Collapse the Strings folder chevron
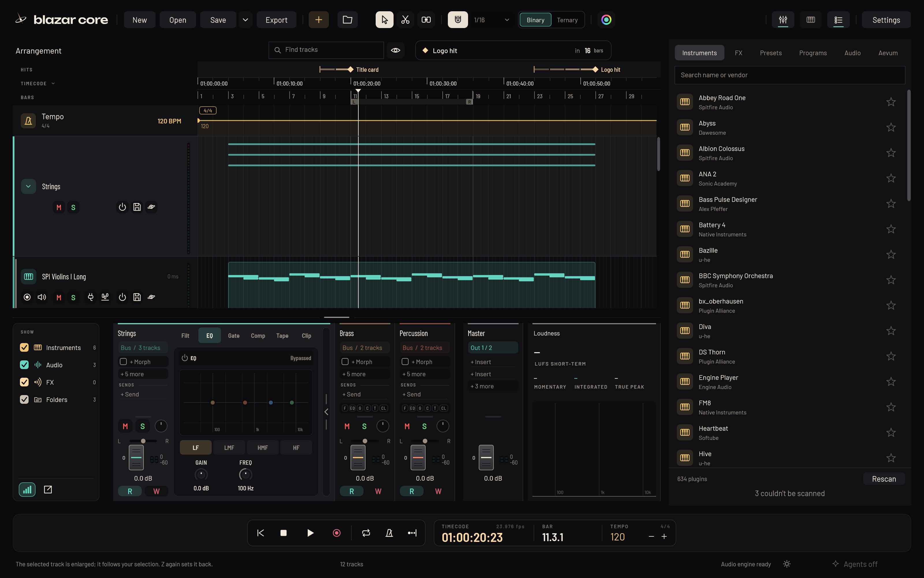Image resolution: width=924 pixels, height=578 pixels. [28, 187]
